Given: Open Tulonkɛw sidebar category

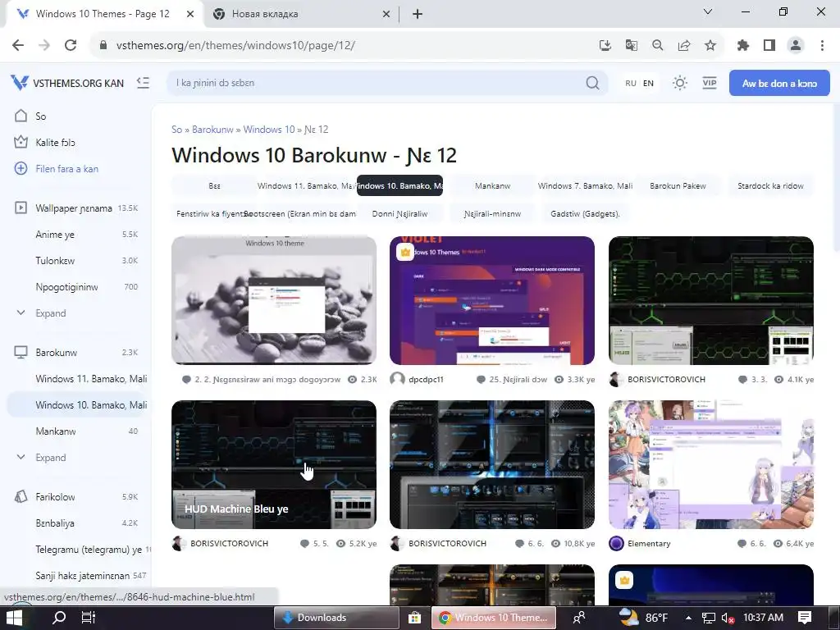Looking at the screenshot, I should point(55,260).
